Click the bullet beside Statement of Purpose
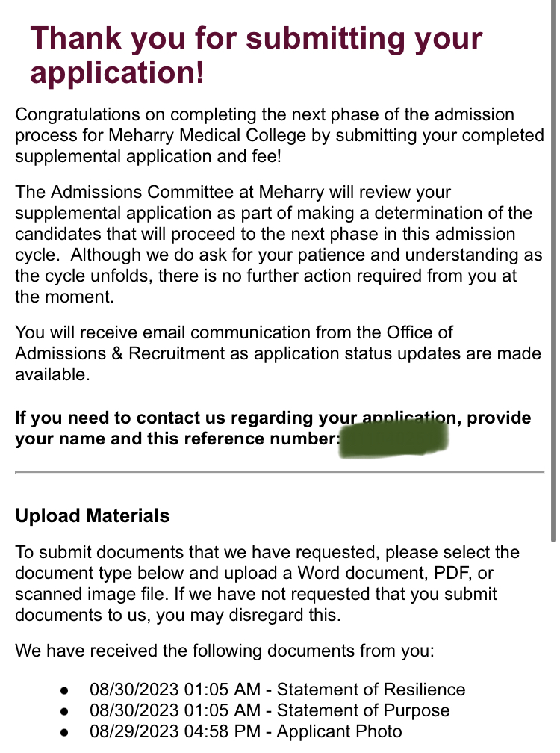560x753 pixels. point(65,711)
